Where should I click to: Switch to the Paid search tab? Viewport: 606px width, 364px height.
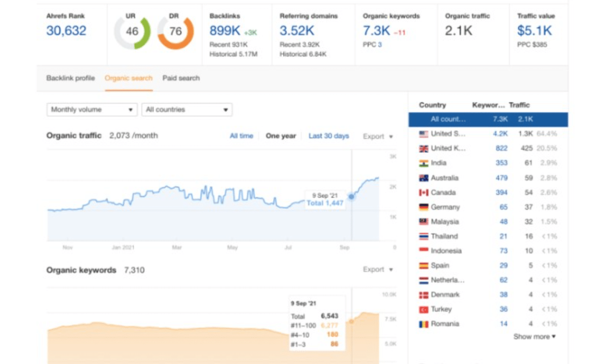(x=181, y=78)
